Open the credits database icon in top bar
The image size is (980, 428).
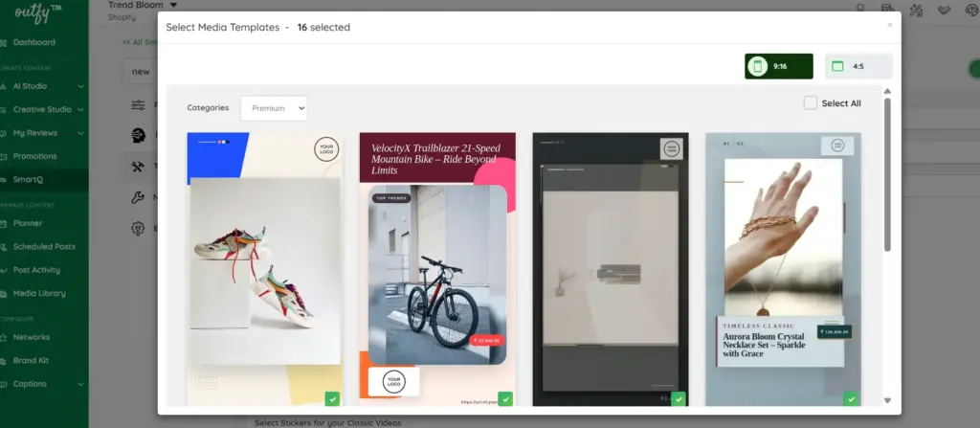click(x=887, y=9)
